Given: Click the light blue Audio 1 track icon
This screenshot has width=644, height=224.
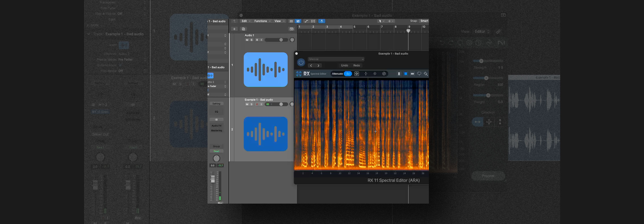Looking at the screenshot, I should pos(265,69).
